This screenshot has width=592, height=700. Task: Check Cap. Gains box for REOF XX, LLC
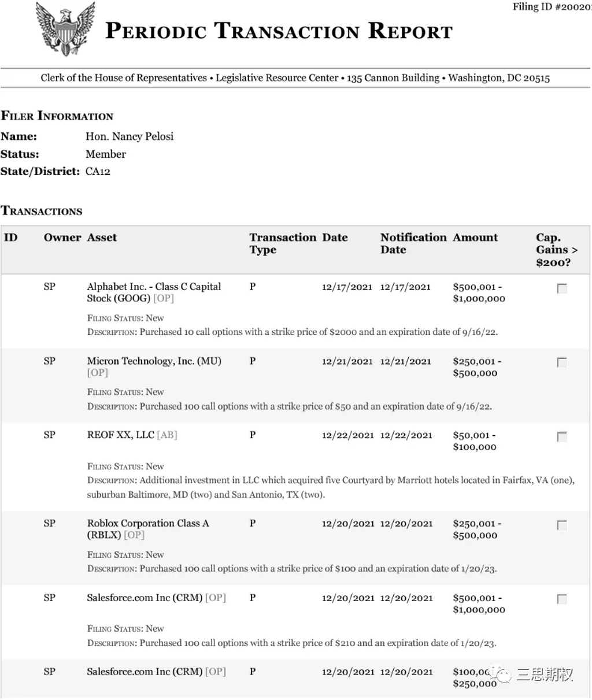click(x=561, y=436)
